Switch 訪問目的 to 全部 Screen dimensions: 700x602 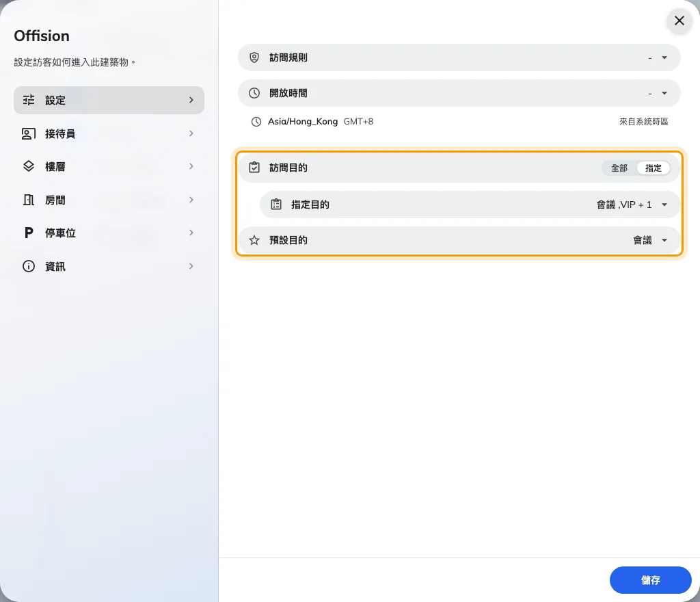(619, 168)
